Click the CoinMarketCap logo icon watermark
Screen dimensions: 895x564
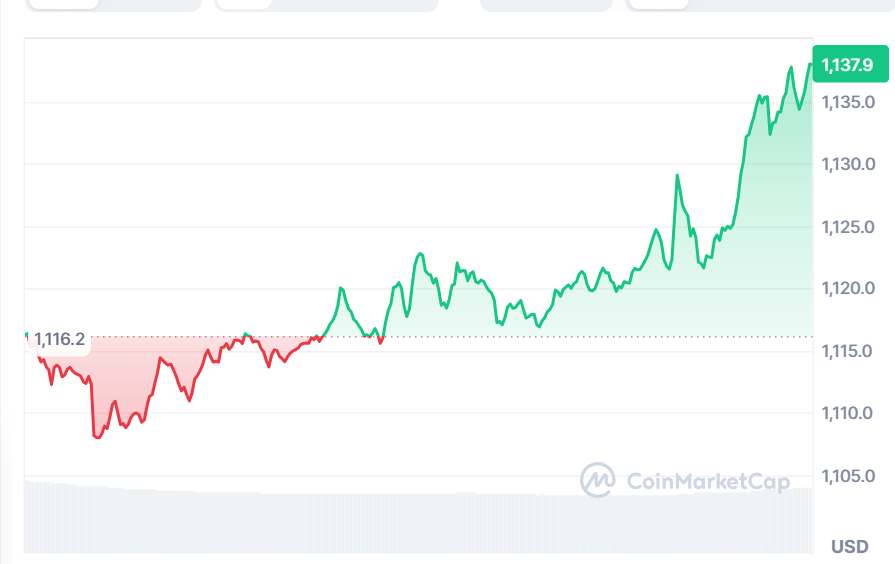[x=598, y=480]
